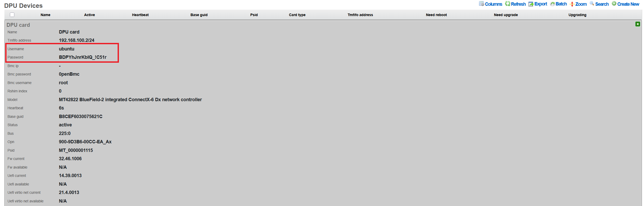
Task: Click the Uefi virtio net available value N/A
Action: tap(63, 201)
